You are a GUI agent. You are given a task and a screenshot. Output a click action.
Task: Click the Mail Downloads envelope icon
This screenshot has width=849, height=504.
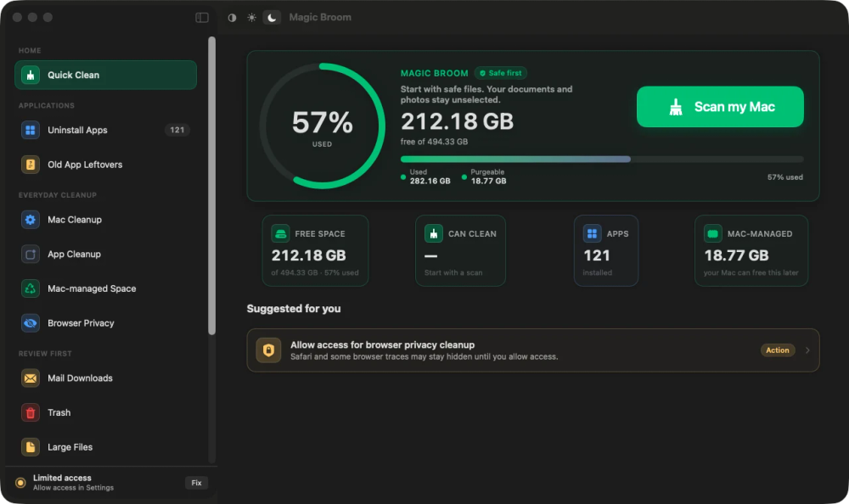click(31, 378)
